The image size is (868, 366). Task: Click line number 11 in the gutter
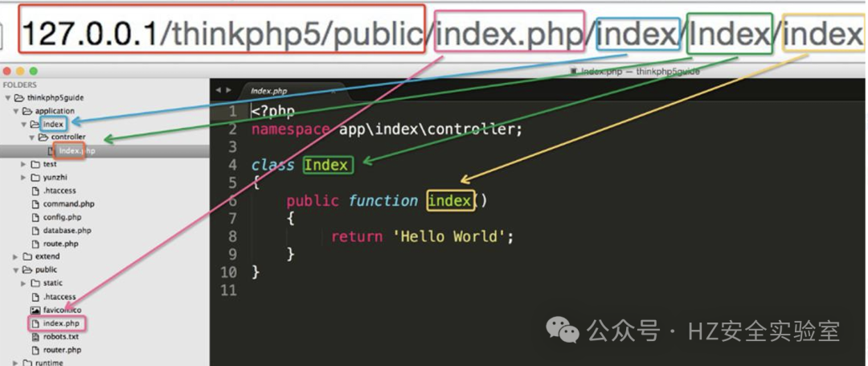[x=228, y=290]
